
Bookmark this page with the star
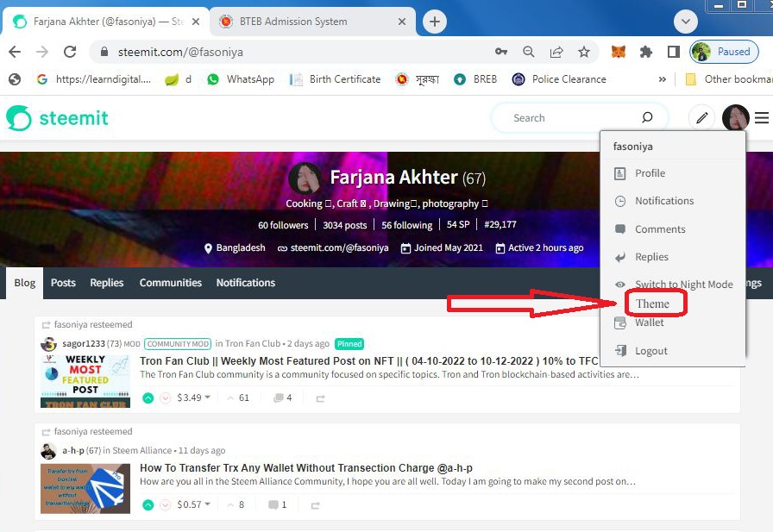coord(584,52)
